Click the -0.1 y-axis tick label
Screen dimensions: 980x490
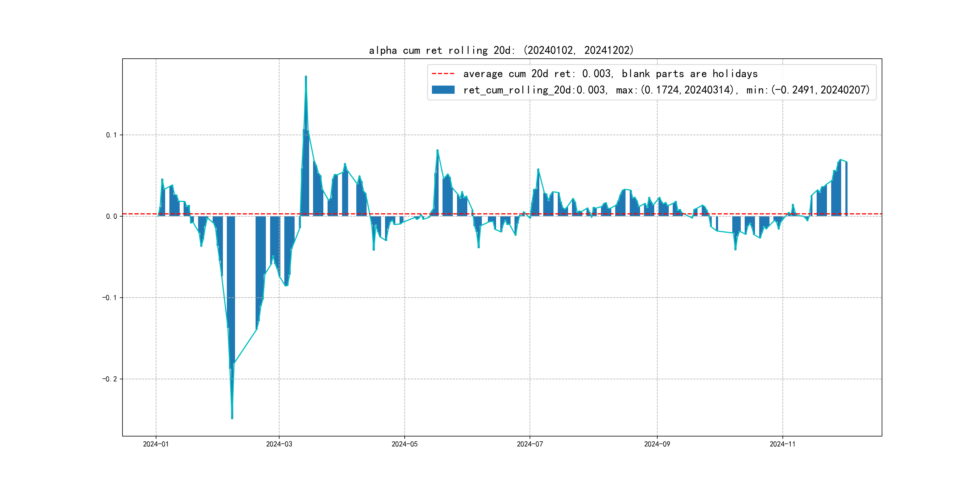click(x=109, y=298)
